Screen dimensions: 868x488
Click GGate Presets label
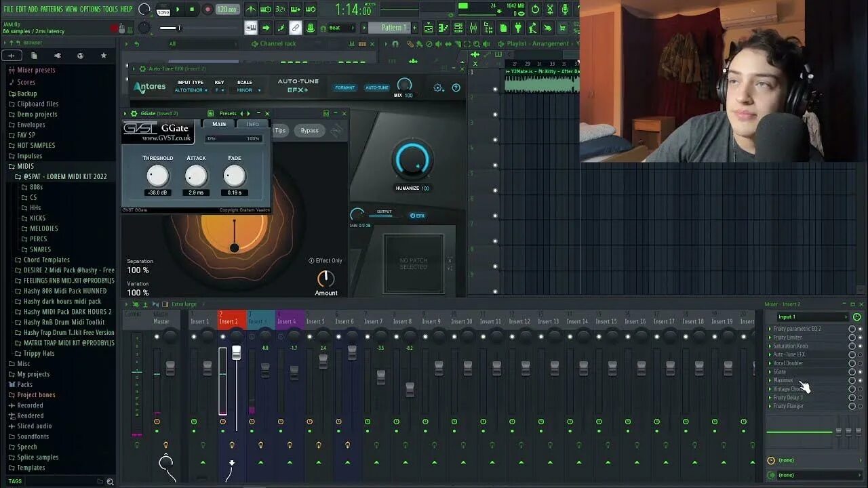[228, 113]
